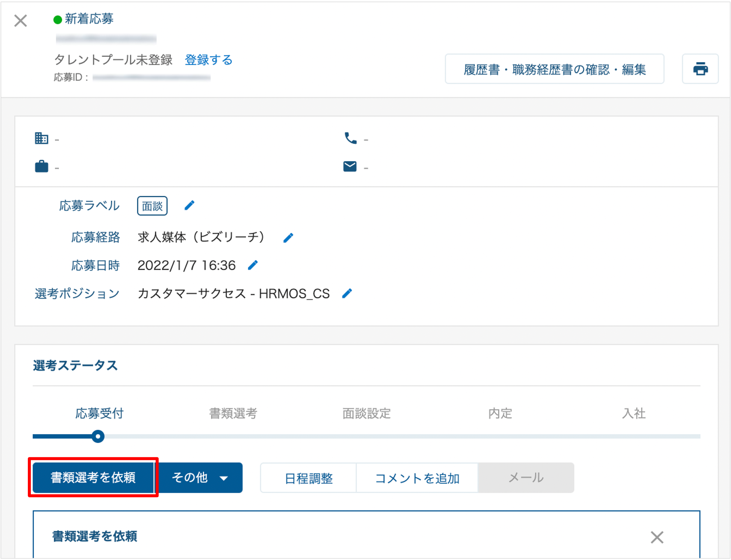Image resolution: width=731 pixels, height=560 pixels.
Task: Click the phone icon
Action: (351, 138)
